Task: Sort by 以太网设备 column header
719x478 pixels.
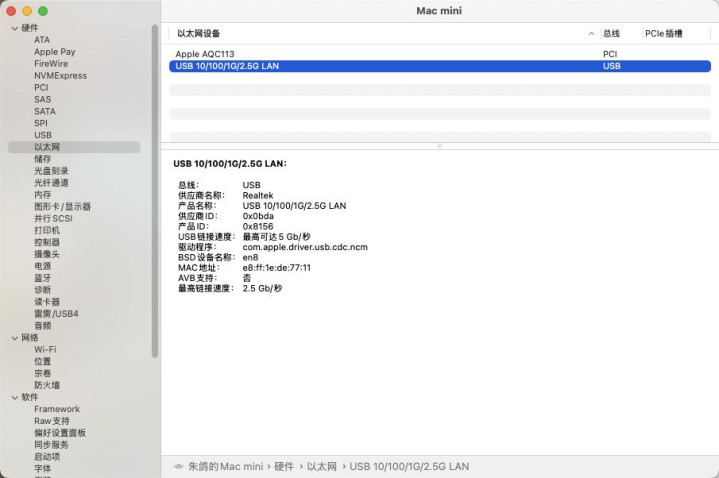Action: coord(198,33)
